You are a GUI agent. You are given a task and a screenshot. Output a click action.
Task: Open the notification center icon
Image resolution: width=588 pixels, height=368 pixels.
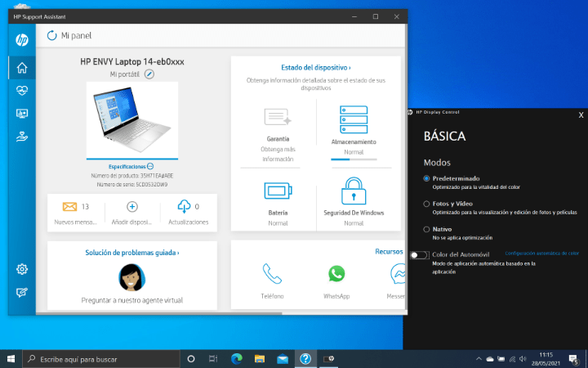click(574, 359)
